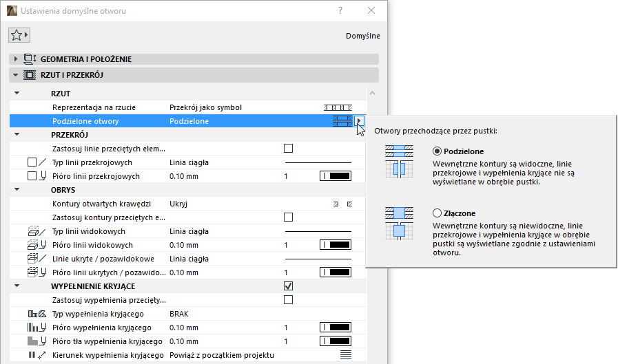Image resolution: width=618 pixels, height=364 pixels.
Task: Expand the Geometria i Położenie panel
Action: coord(16,59)
